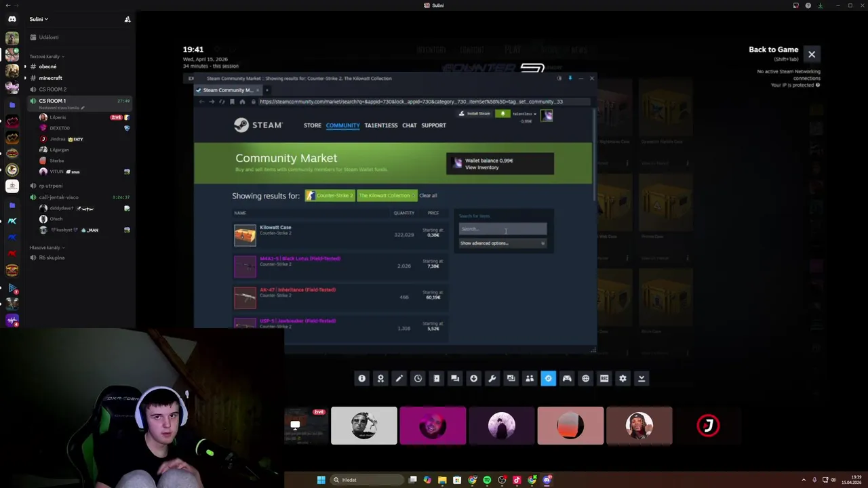868x488 pixels.
Task: Open File Explorer from the taskbar
Action: [x=442, y=480]
